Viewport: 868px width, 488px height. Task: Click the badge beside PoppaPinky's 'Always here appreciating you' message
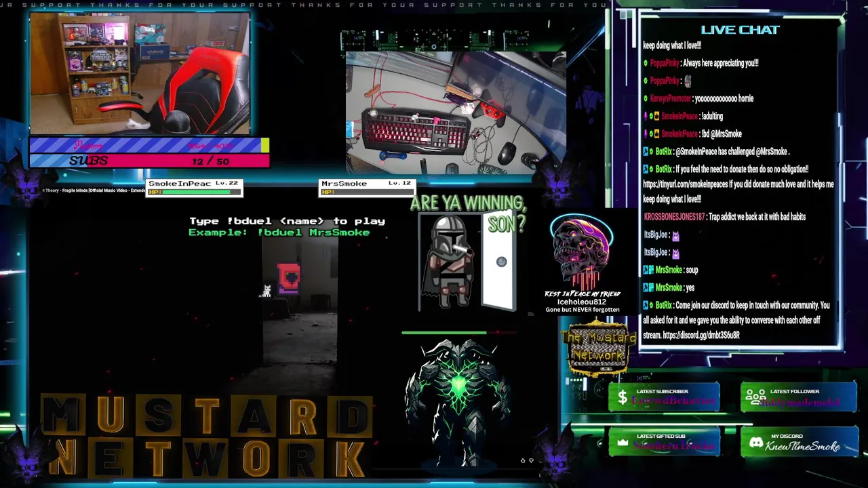[x=646, y=63]
